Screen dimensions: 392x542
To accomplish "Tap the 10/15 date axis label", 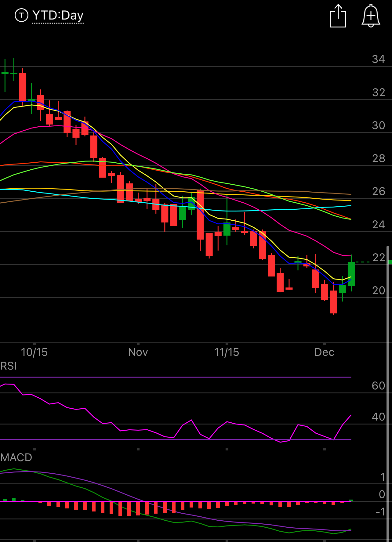I will [34, 352].
